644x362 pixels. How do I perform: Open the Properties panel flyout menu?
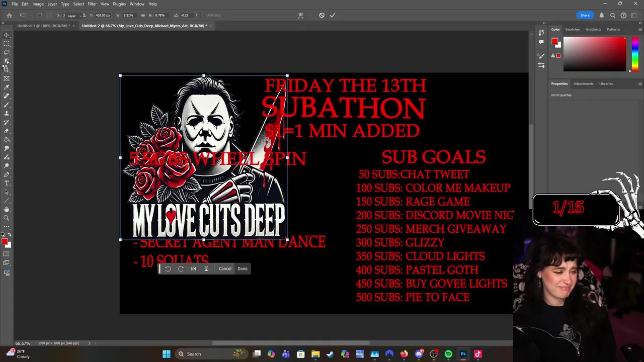[640, 84]
